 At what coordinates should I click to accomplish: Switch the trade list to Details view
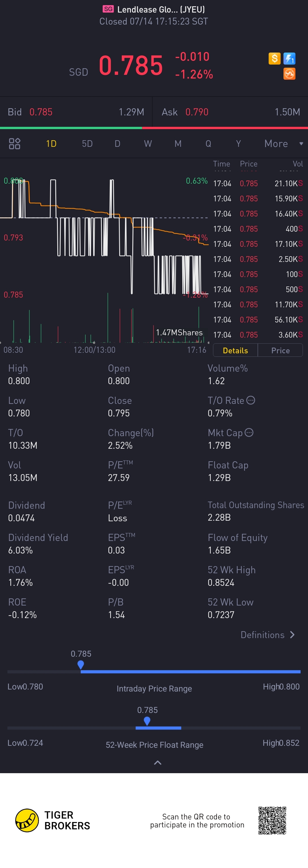point(235,350)
